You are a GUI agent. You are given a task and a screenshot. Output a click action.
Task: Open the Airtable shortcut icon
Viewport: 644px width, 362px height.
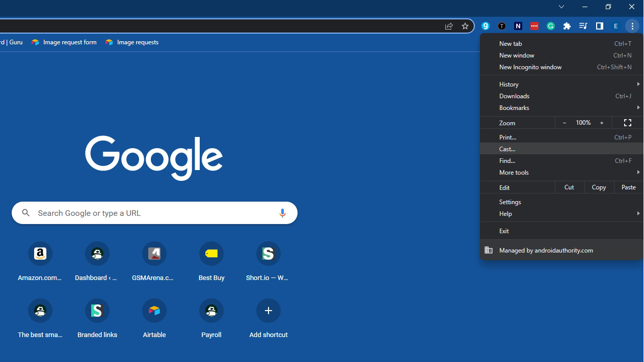point(154,311)
